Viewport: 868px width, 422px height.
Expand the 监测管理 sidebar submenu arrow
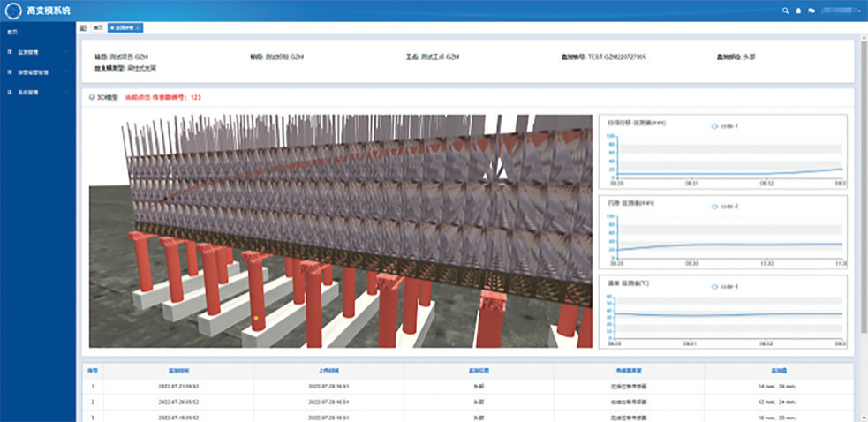(x=66, y=52)
